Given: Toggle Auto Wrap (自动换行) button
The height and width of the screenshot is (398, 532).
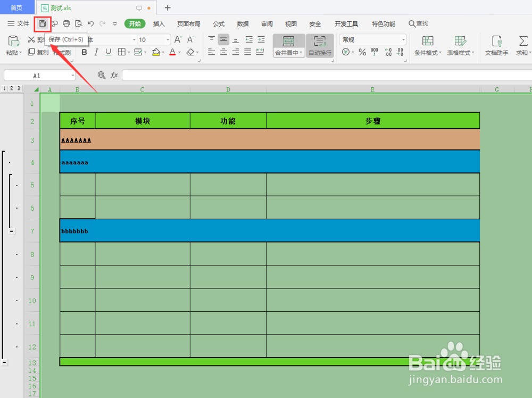Looking at the screenshot, I should (320, 46).
